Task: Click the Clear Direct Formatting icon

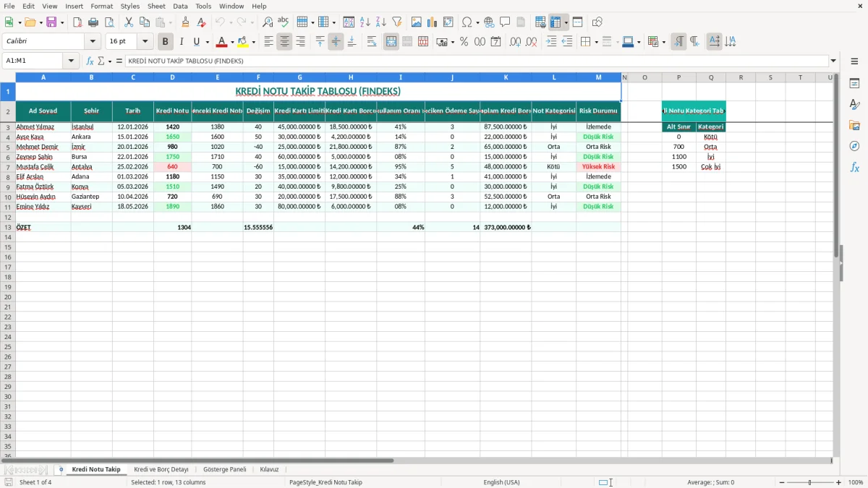Action: [201, 22]
